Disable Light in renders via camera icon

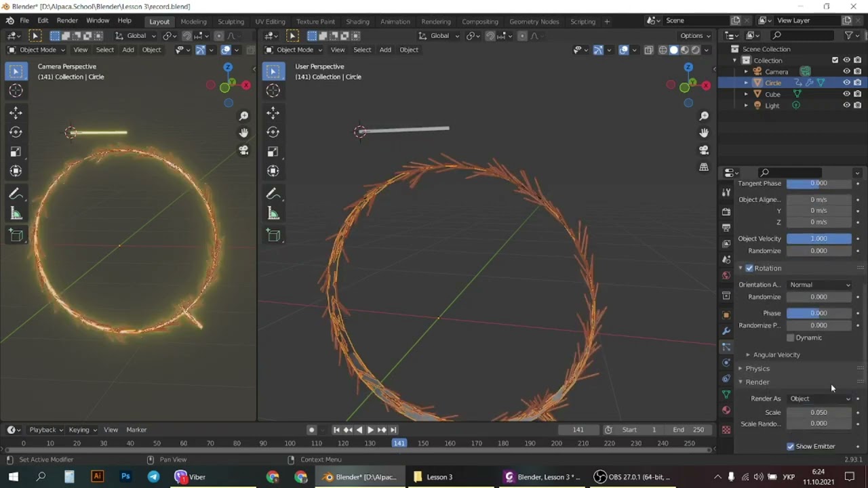[x=858, y=106]
